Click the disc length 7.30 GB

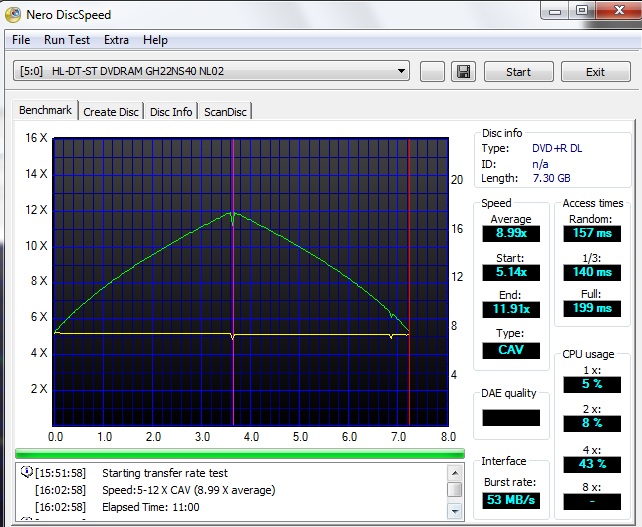point(551,178)
